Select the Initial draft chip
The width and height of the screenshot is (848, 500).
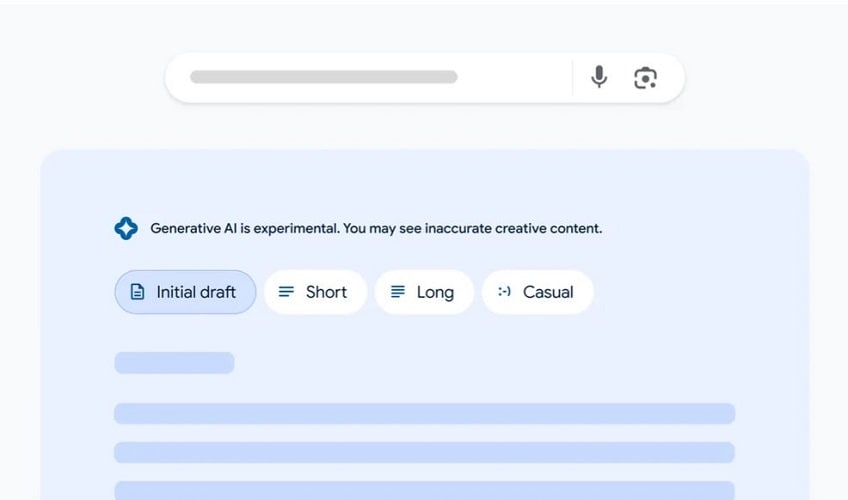185,292
